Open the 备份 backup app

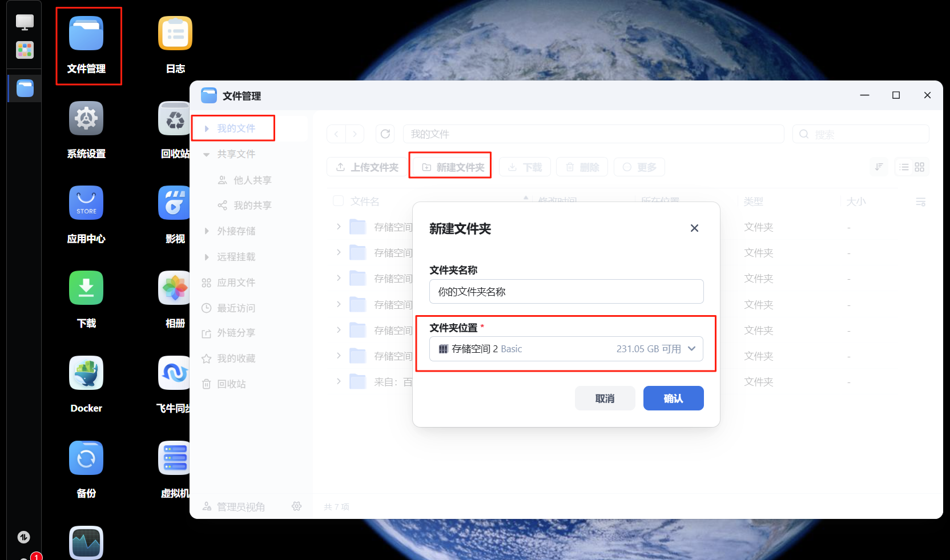point(86,469)
